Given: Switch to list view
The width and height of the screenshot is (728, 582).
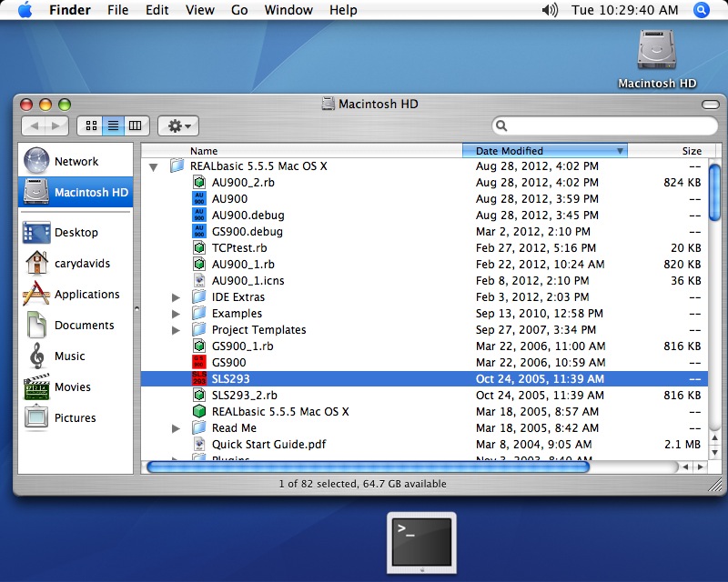Looking at the screenshot, I should point(113,125).
